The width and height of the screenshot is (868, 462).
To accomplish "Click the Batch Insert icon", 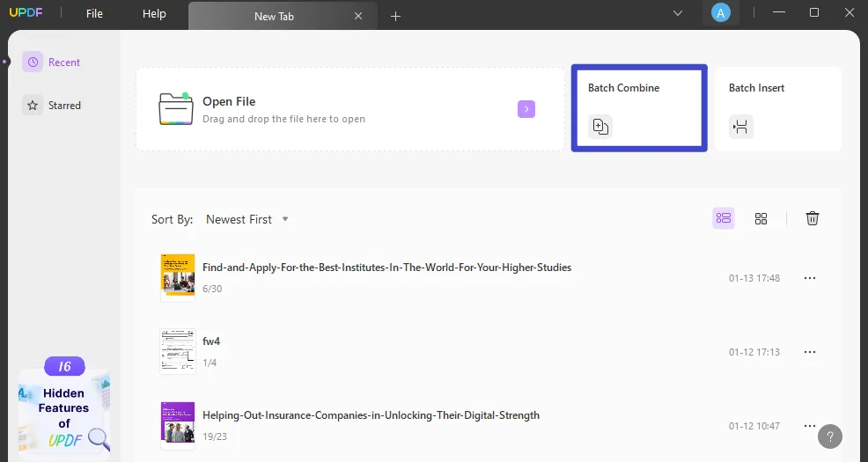I will 741,127.
